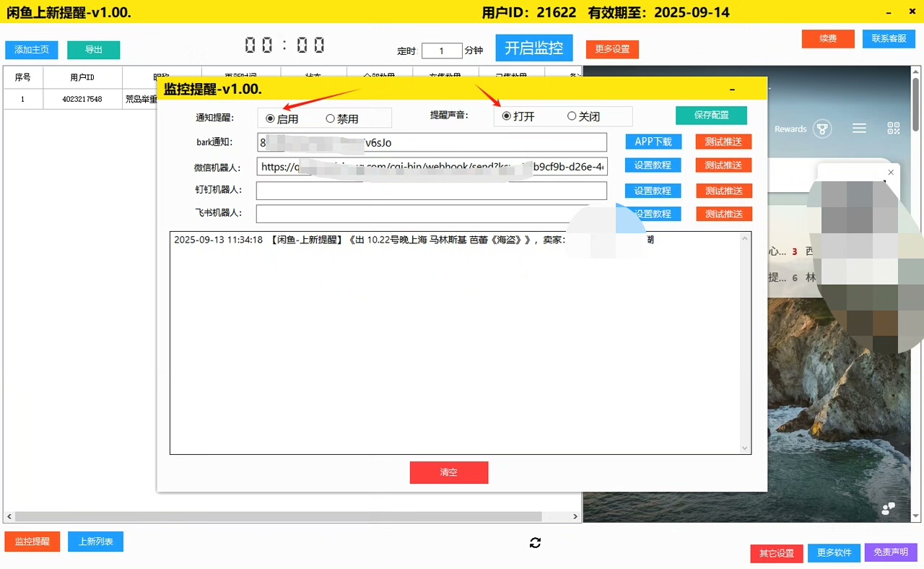This screenshot has width=924, height=569.
Task: Click the browser panel's scroll up arrow
Action: pyautogui.click(x=916, y=73)
